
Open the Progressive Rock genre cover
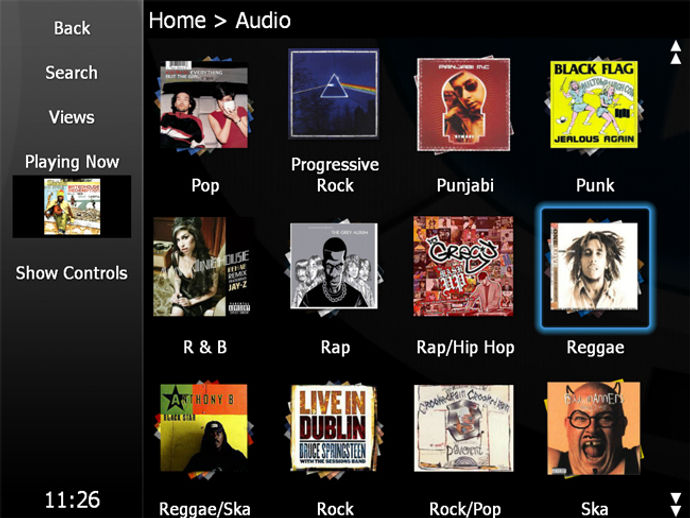click(334, 94)
